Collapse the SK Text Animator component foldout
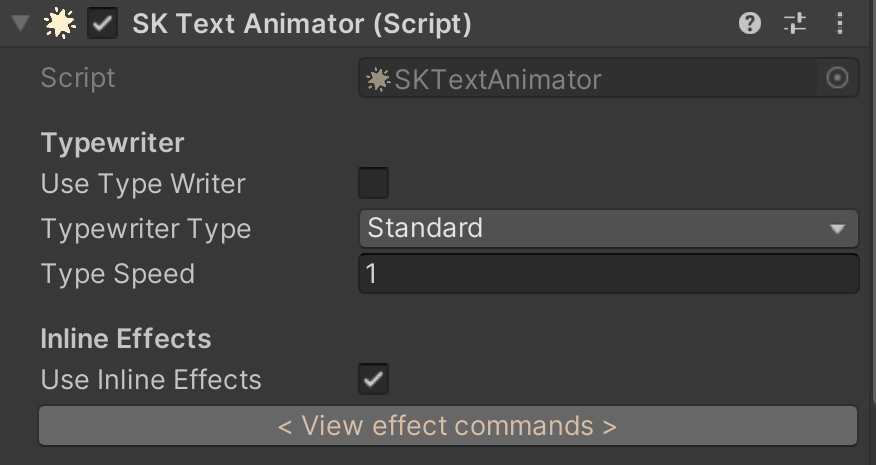876x465 pixels. (x=20, y=23)
